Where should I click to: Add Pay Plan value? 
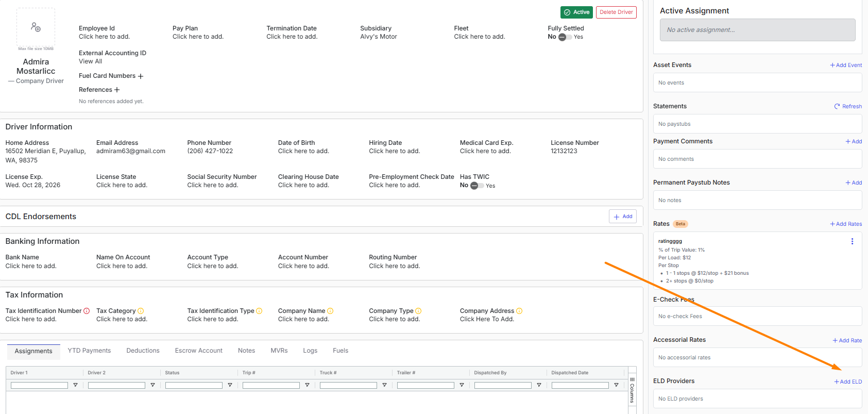[x=198, y=37]
